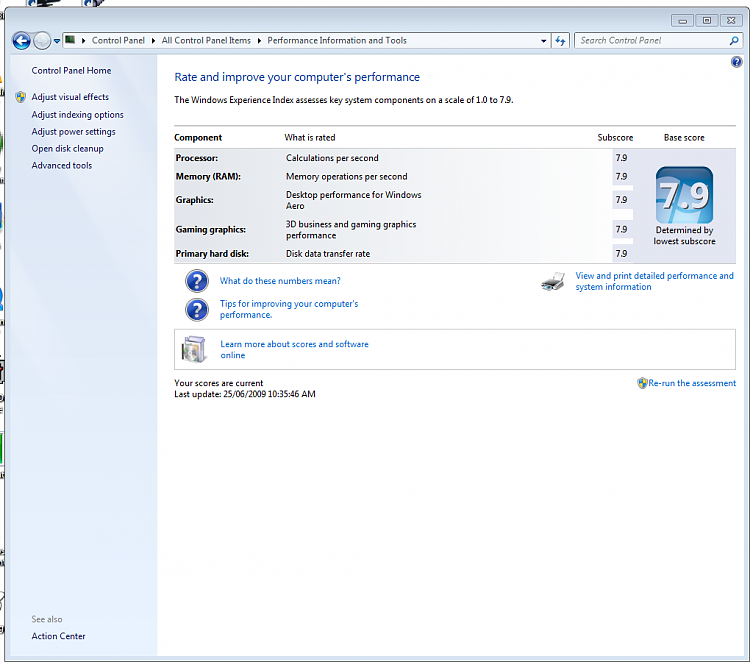Click the 7.9 base score badge

684,195
